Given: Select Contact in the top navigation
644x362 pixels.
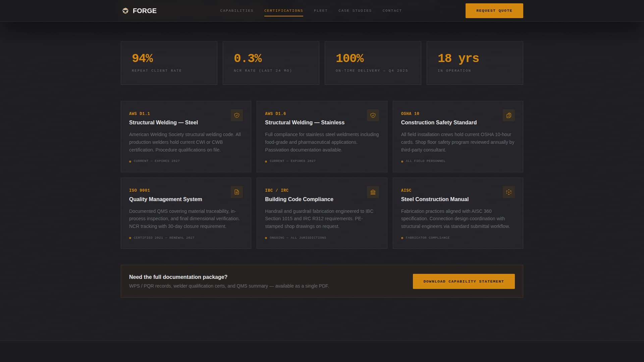Looking at the screenshot, I should tap(392, 10).
